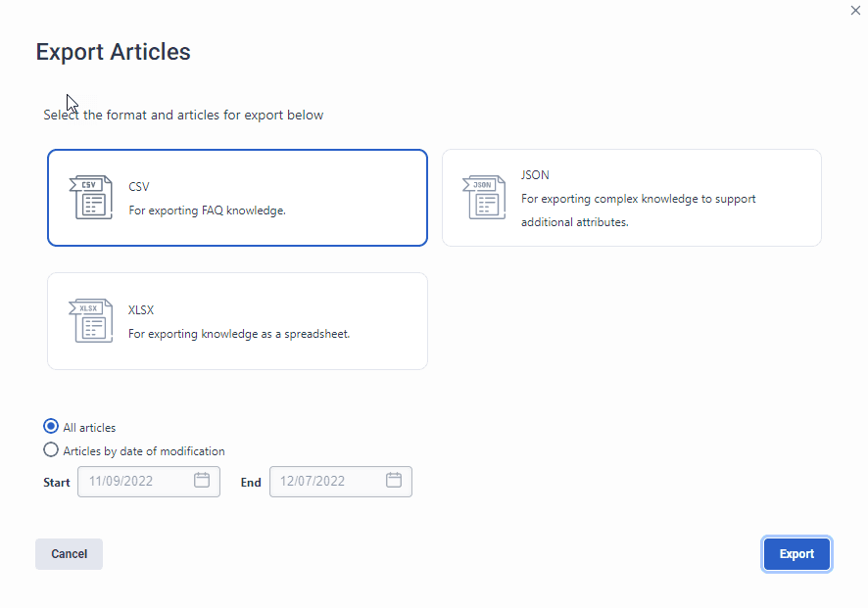Choose Articles by date of modification
The width and height of the screenshot is (868, 608).
coord(50,449)
